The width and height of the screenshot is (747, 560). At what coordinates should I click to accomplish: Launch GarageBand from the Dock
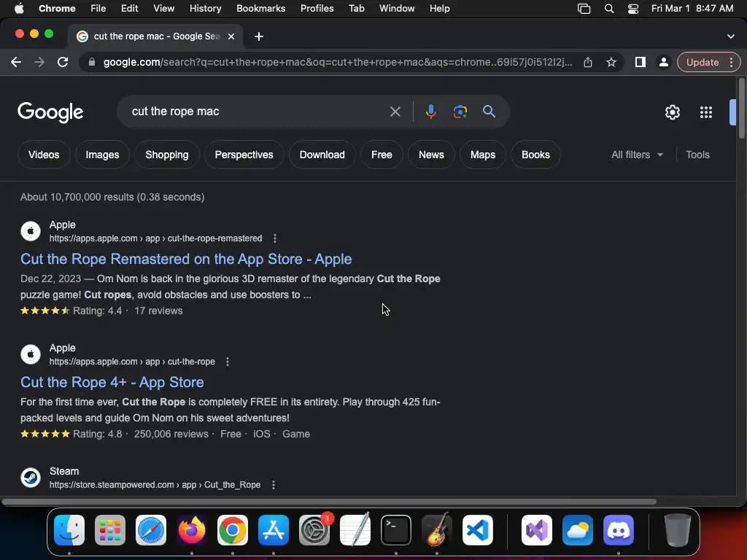click(x=437, y=530)
